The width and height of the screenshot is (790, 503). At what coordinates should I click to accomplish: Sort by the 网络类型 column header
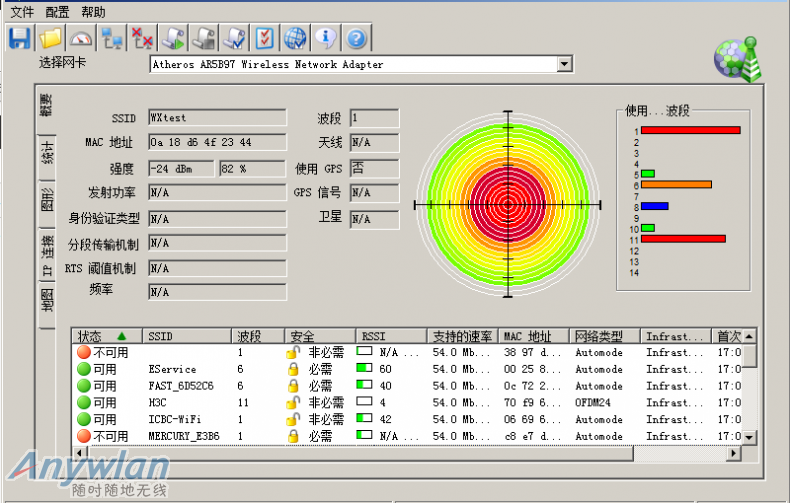click(x=605, y=336)
